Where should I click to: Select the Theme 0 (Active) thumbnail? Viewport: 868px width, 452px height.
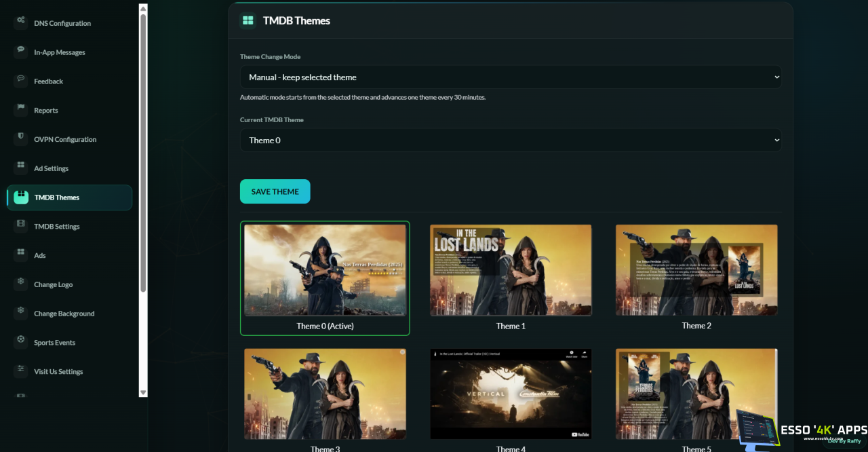click(325, 270)
